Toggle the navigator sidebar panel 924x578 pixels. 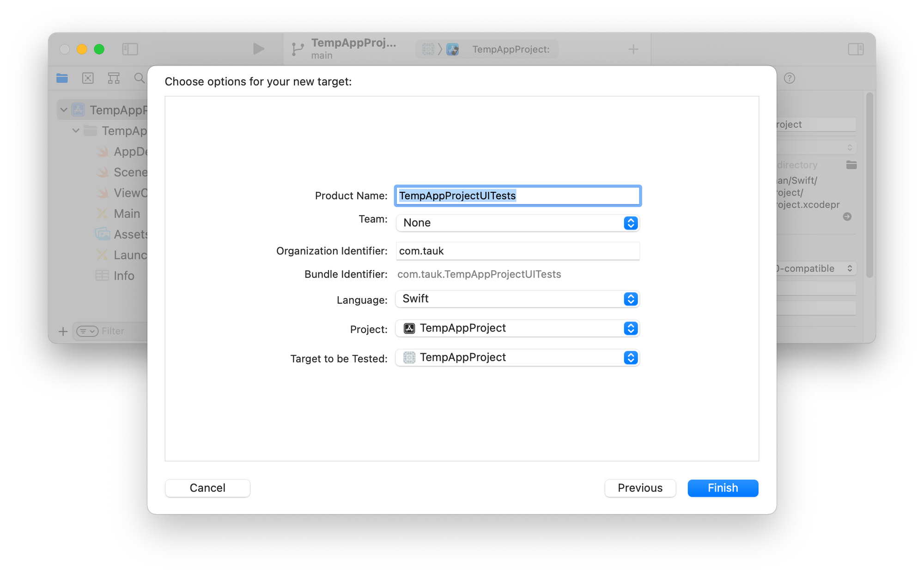pyautogui.click(x=130, y=49)
